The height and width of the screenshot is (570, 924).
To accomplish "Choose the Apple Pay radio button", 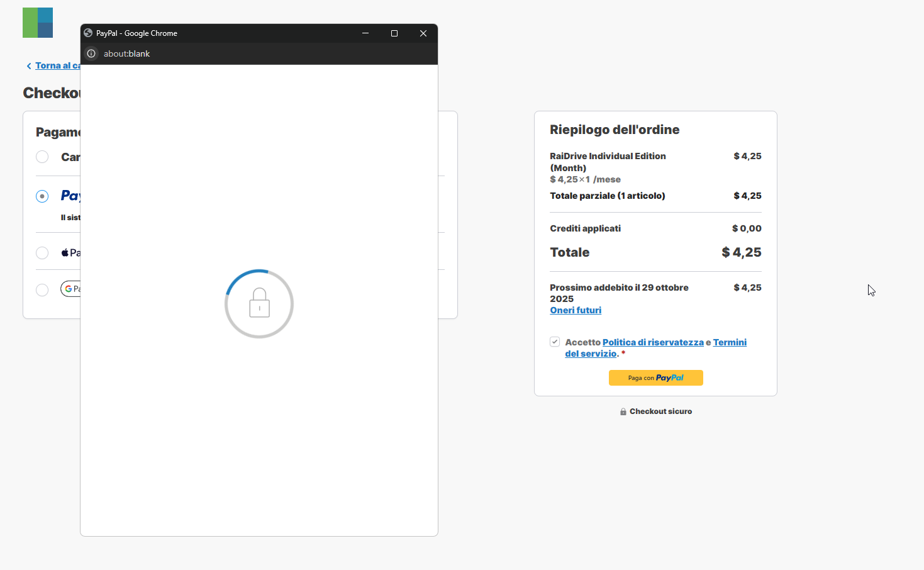I will [42, 253].
